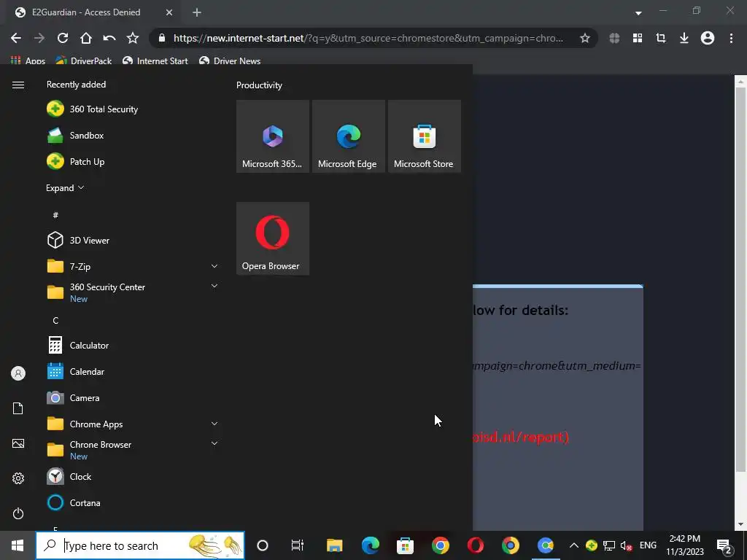The height and width of the screenshot is (560, 747).
Task: Open Microsoft Store from taskbar
Action: pyautogui.click(x=406, y=545)
